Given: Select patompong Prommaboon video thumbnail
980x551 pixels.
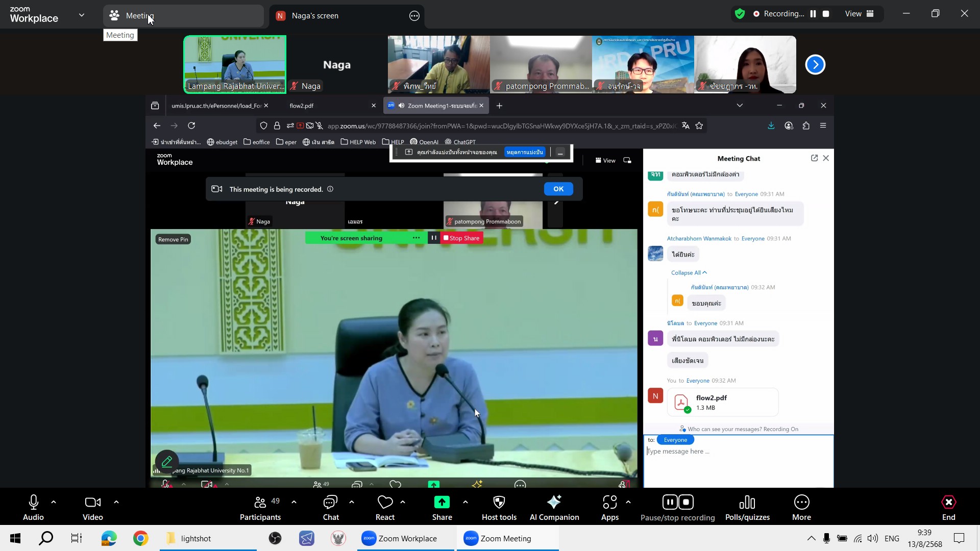Looking at the screenshot, I should point(541,64).
